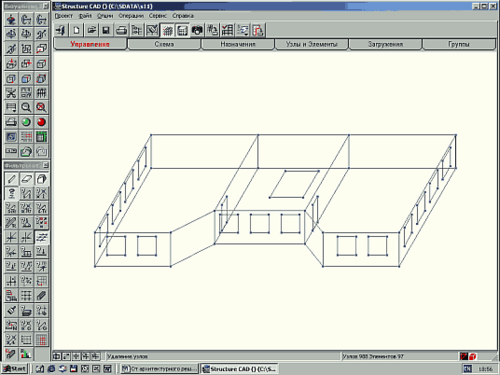Toggle the plate elements filter button
This screenshot has height=375, width=500.
pos(26,179)
